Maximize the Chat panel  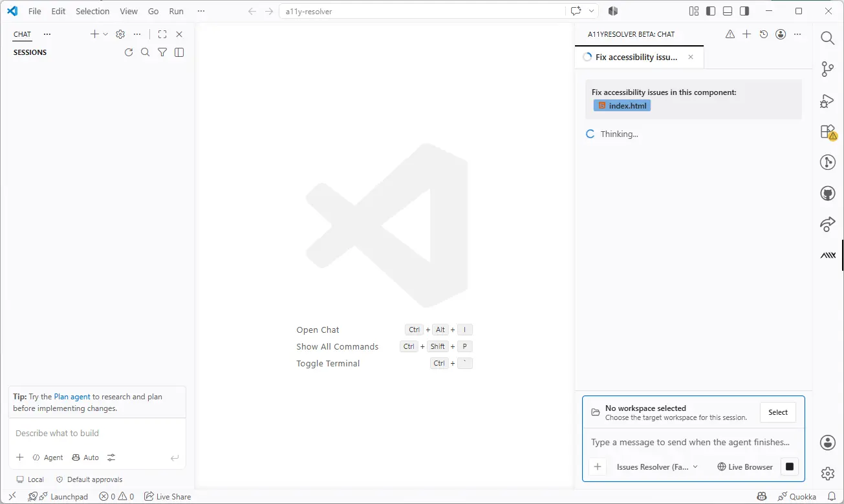162,34
